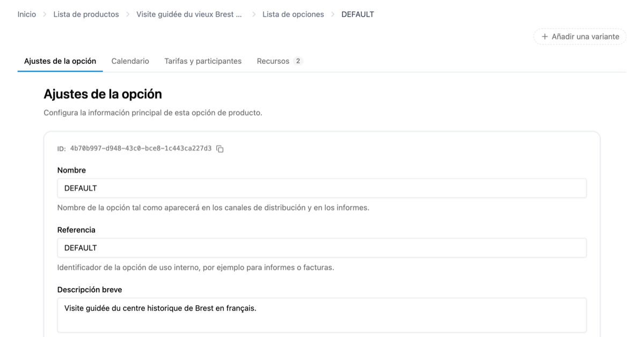Viewport: 644px width, 337px height.
Task: Switch to Tarifas y participantes tab
Action: tap(203, 61)
